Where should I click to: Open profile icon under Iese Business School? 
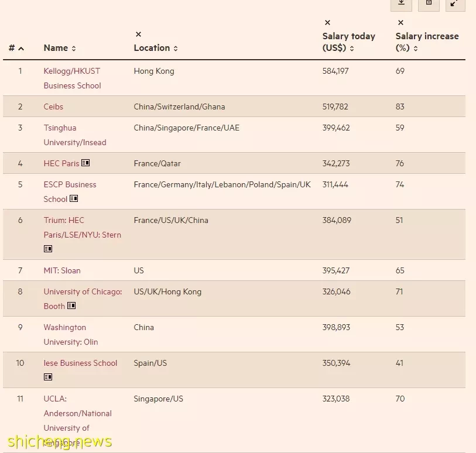click(x=48, y=377)
